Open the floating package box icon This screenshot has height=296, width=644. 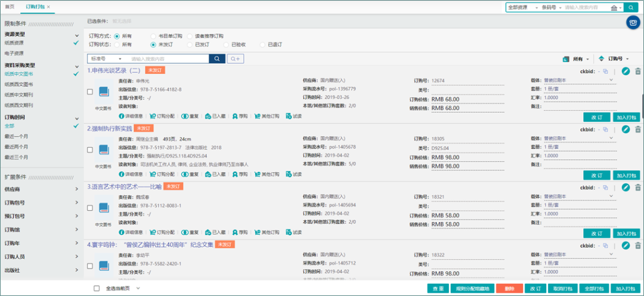pos(633,23)
